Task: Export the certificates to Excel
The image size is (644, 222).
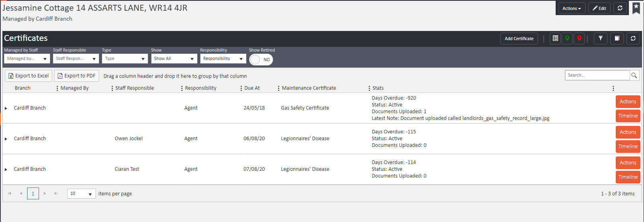Action: pos(29,76)
